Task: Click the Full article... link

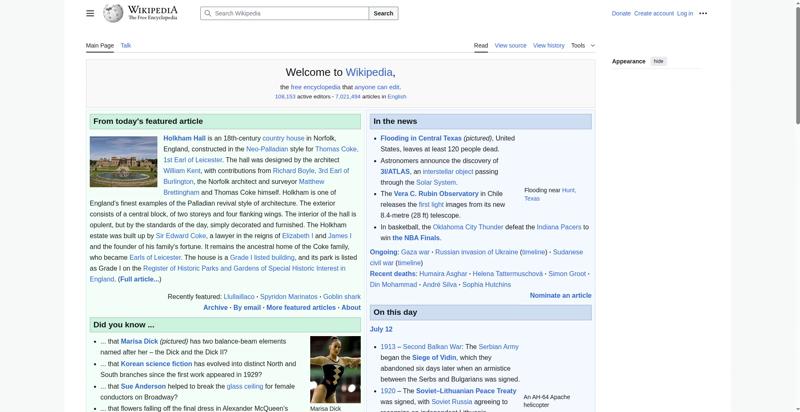Action: pyautogui.click(x=139, y=279)
